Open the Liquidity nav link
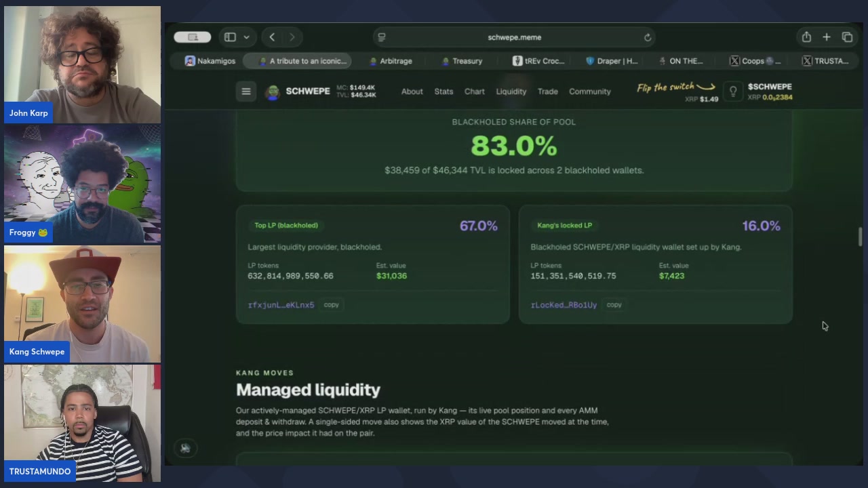Viewport: 868px width, 488px height. point(511,91)
